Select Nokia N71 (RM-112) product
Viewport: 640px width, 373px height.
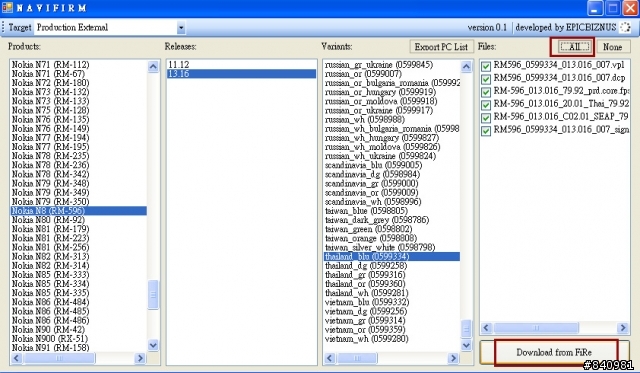click(79, 64)
